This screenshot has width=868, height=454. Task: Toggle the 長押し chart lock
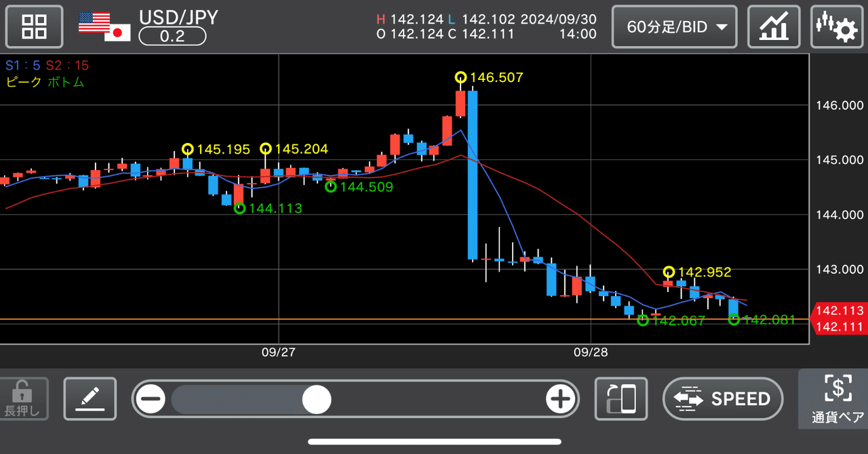point(24,399)
